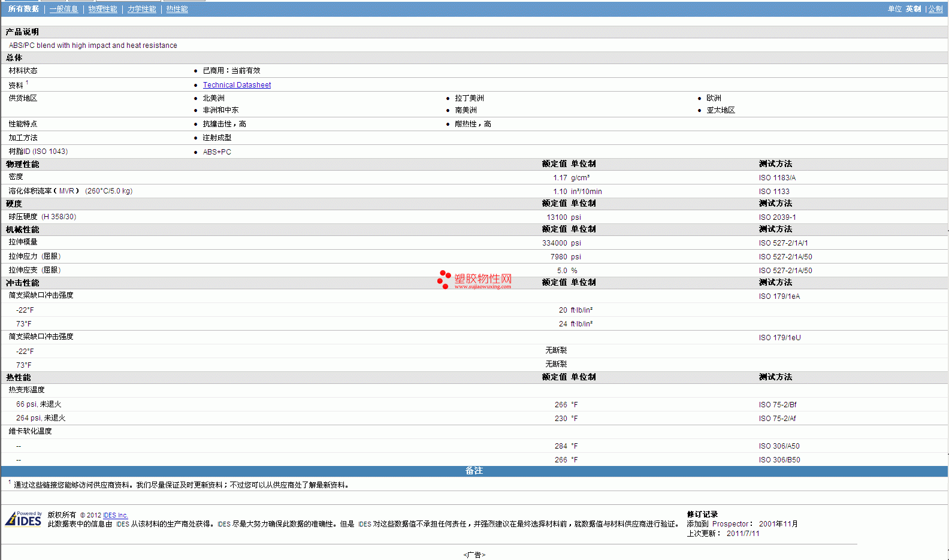Click the ISO 1133 test method

point(774,192)
